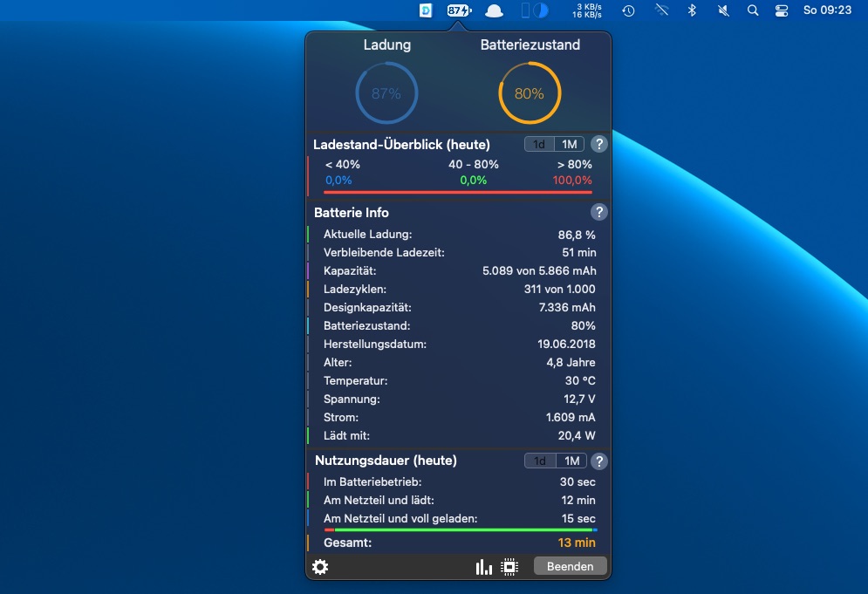
Task: Open the settings gear in battery panel
Action: [320, 567]
